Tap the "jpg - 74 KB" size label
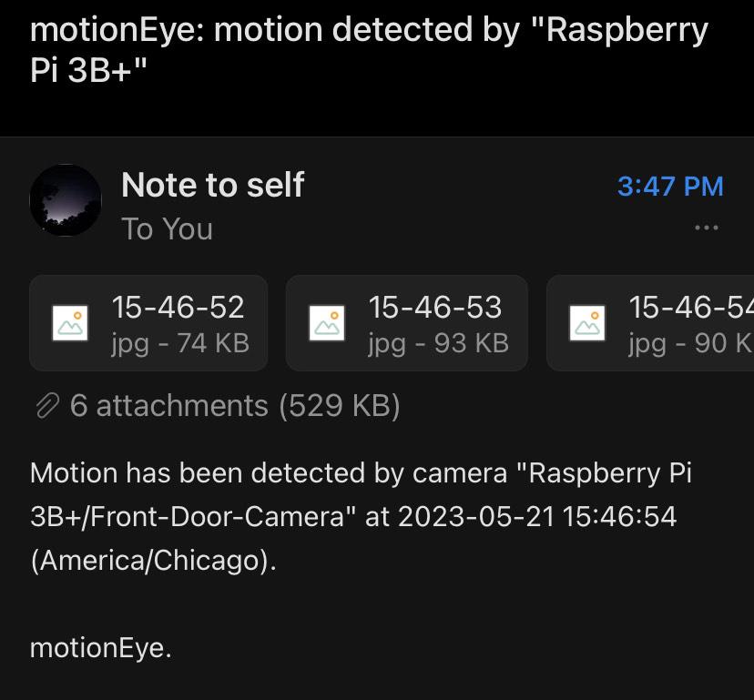This screenshot has height=700, width=754. coord(179,342)
